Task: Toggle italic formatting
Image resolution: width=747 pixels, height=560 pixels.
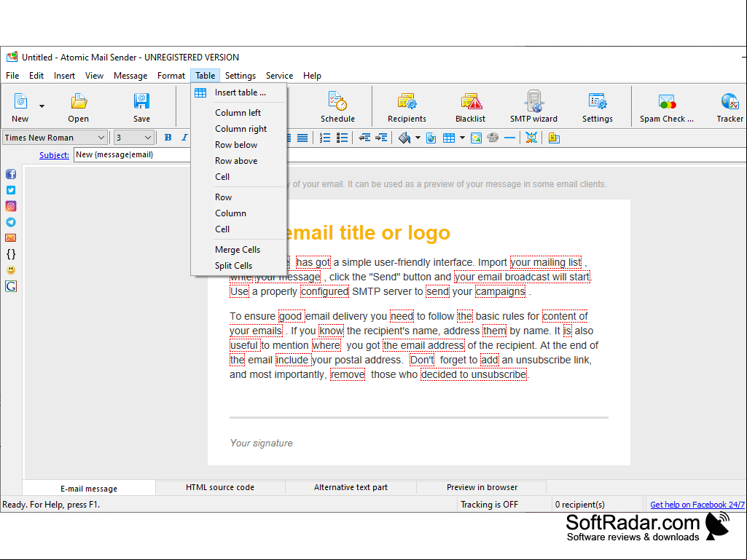Action: 184,138
